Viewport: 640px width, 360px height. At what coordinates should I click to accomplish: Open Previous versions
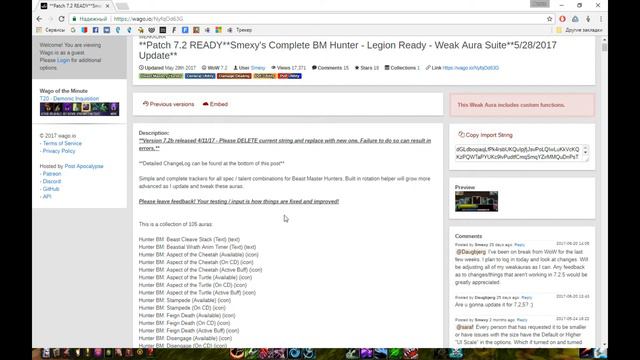tap(168, 104)
